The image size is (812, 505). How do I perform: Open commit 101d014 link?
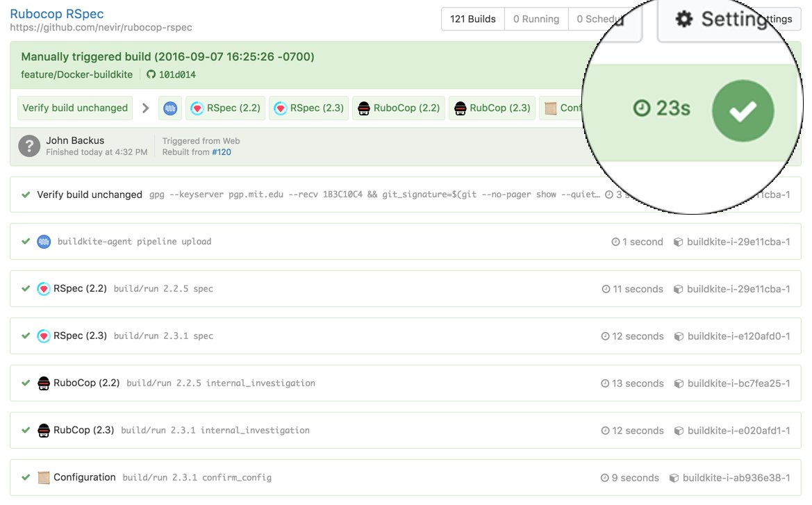[x=177, y=74]
